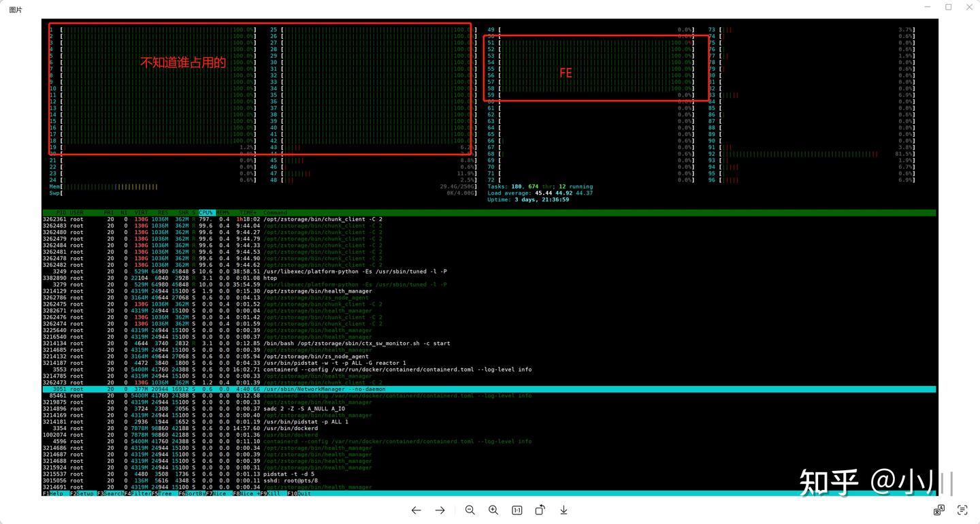
Task: Open htop F2 Setup
Action: click(x=83, y=493)
